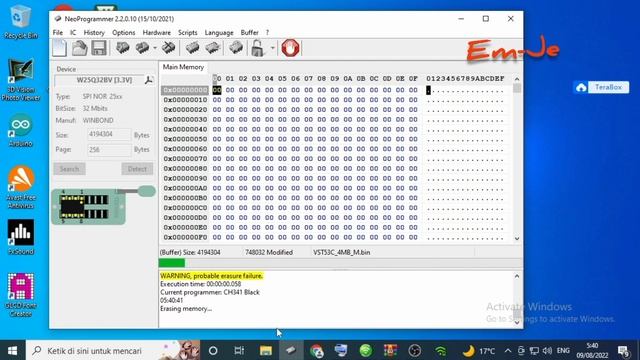Open Task View on the taskbar
This screenshot has width=640, height=360.
click(239, 351)
